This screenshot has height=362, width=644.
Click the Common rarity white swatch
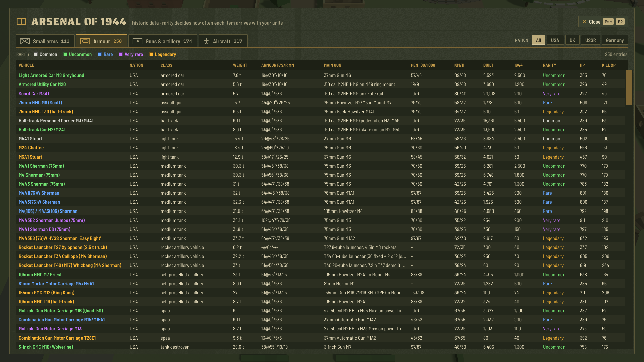pyautogui.click(x=36, y=54)
